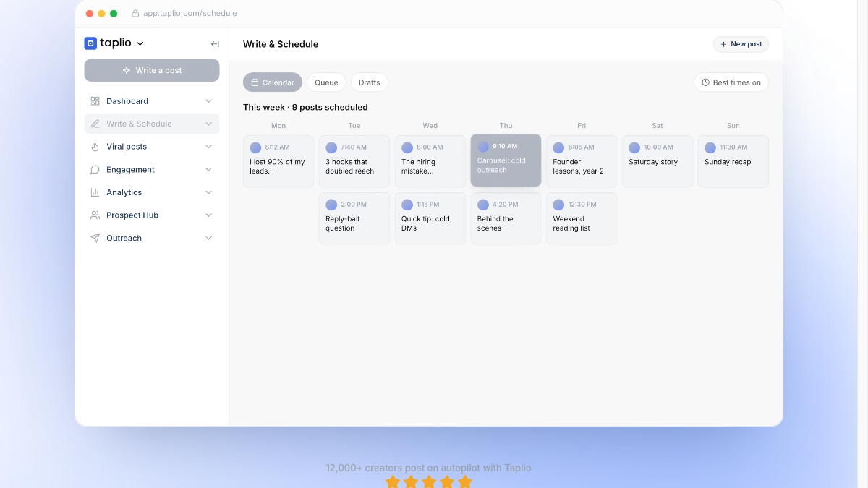This screenshot has width=868, height=488.
Task: Click avatar on 'The hiring mistake' post
Action: tap(407, 147)
